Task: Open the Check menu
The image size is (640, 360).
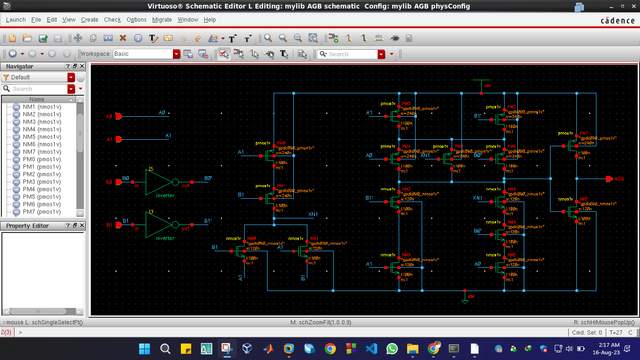Action: tap(112, 20)
